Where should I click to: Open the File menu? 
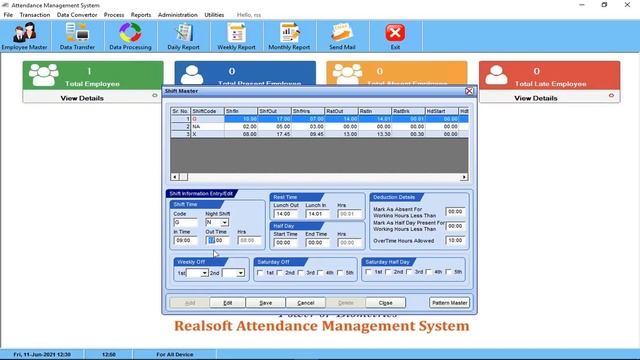coord(8,15)
